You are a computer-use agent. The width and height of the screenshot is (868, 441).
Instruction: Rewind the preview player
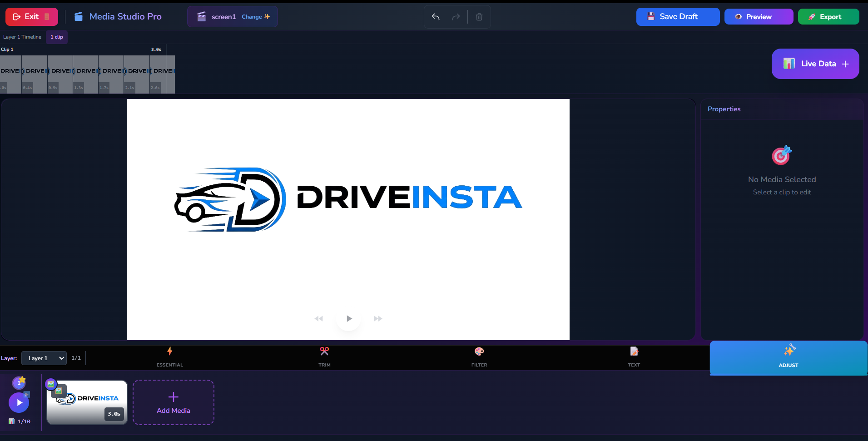coord(319,319)
